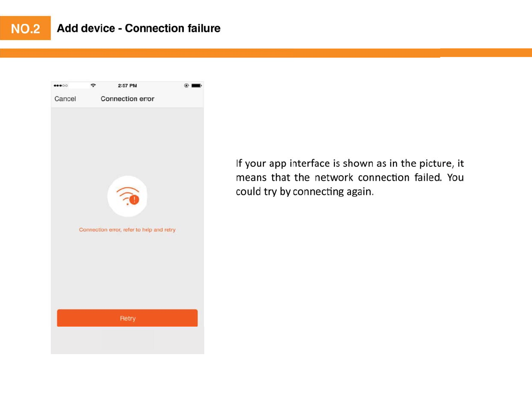The image size is (532, 400).
Task: Click the 'Add device - Connection failure' heading
Action: (x=139, y=28)
